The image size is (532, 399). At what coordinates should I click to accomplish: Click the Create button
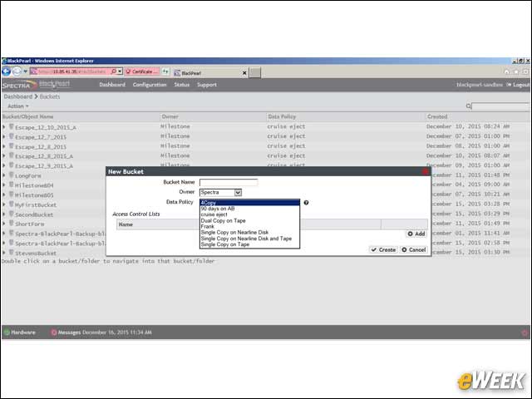coord(383,249)
